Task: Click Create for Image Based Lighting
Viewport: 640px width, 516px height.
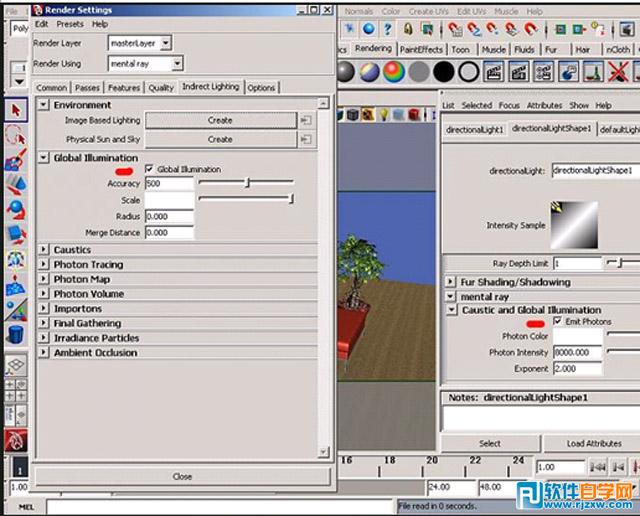Action: click(x=221, y=120)
